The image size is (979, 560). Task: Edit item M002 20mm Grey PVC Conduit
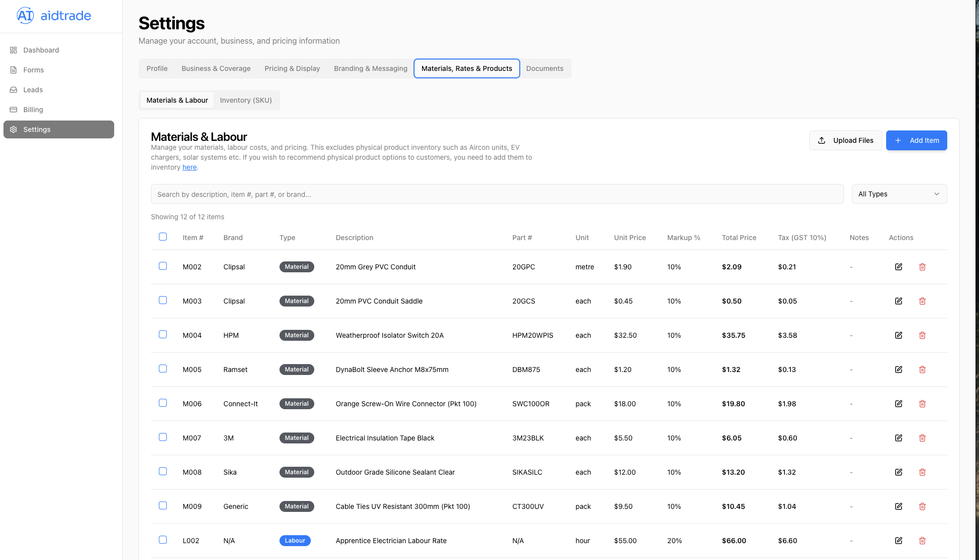(899, 267)
